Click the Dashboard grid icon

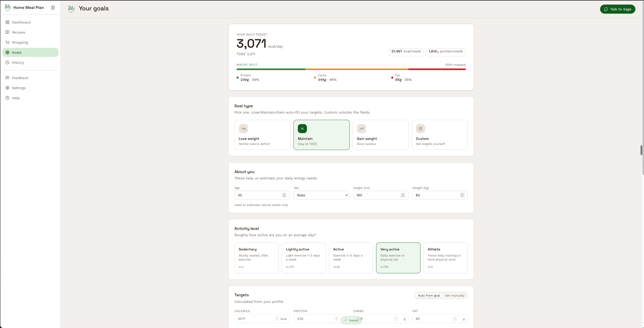pyautogui.click(x=7, y=22)
